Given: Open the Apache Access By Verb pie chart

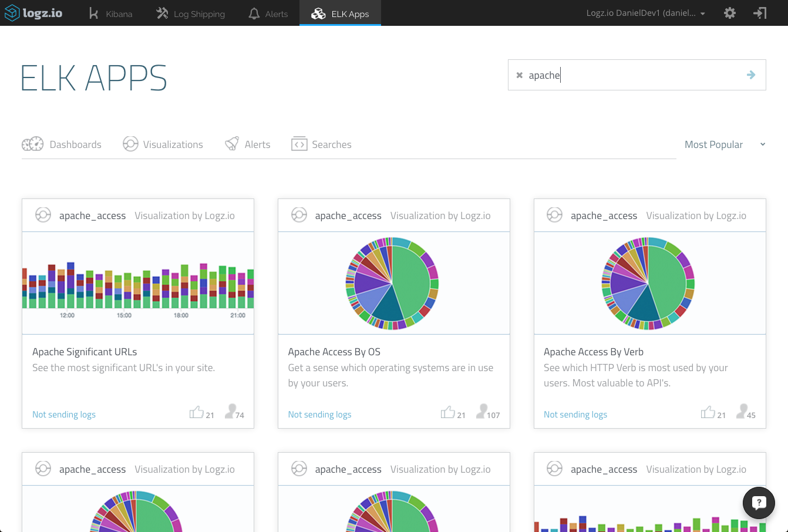Looking at the screenshot, I should click(x=649, y=283).
